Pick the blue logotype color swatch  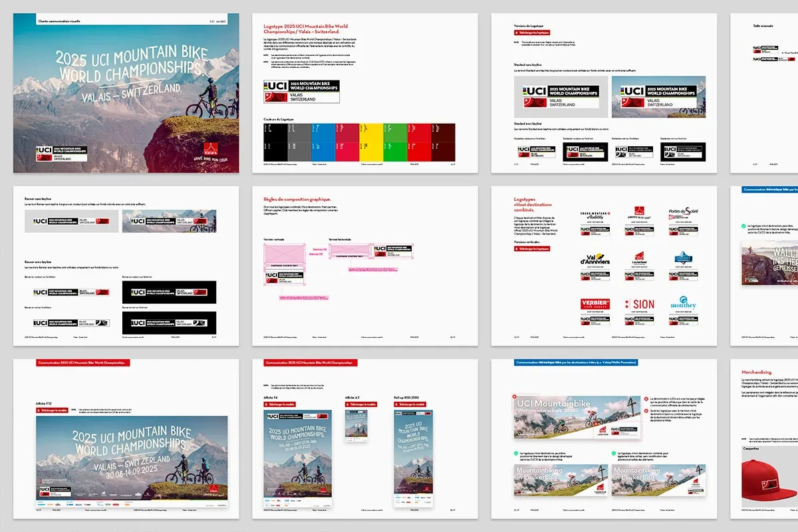click(x=323, y=141)
